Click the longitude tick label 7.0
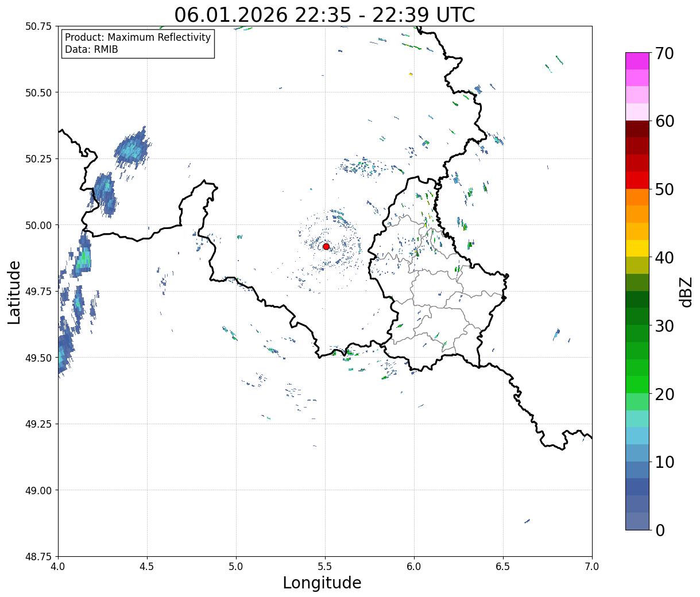Screen dimensions: 700x597 [592, 566]
